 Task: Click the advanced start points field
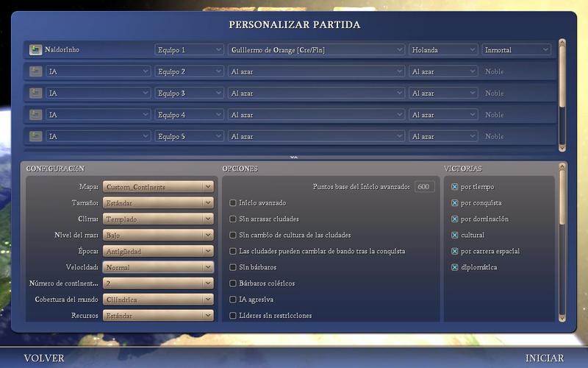click(424, 187)
